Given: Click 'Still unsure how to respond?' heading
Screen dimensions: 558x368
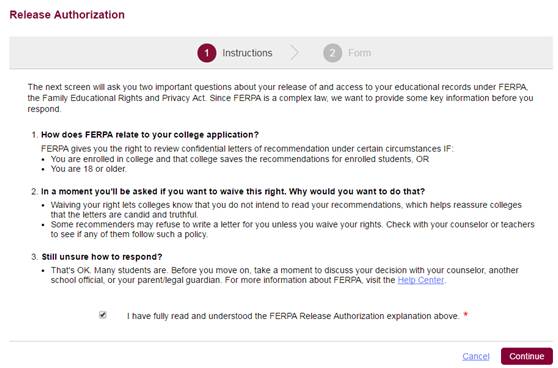Looking at the screenshot, I should [102, 257].
